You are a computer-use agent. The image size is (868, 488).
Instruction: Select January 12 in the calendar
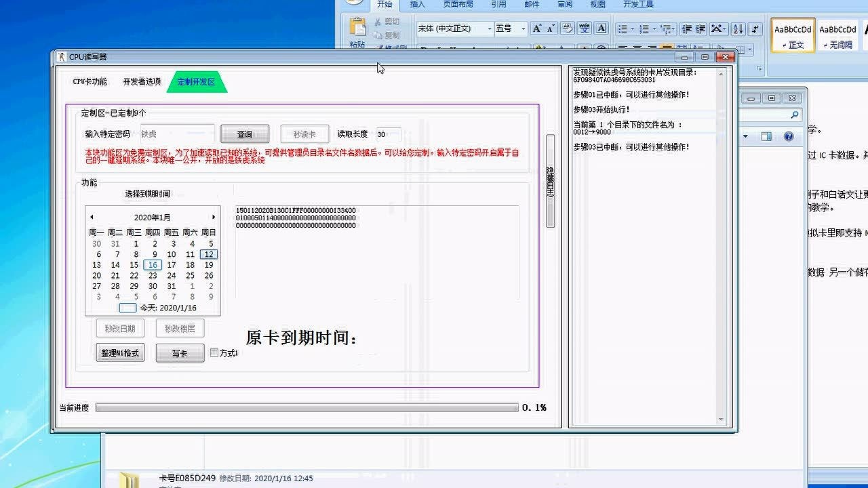[x=209, y=254]
